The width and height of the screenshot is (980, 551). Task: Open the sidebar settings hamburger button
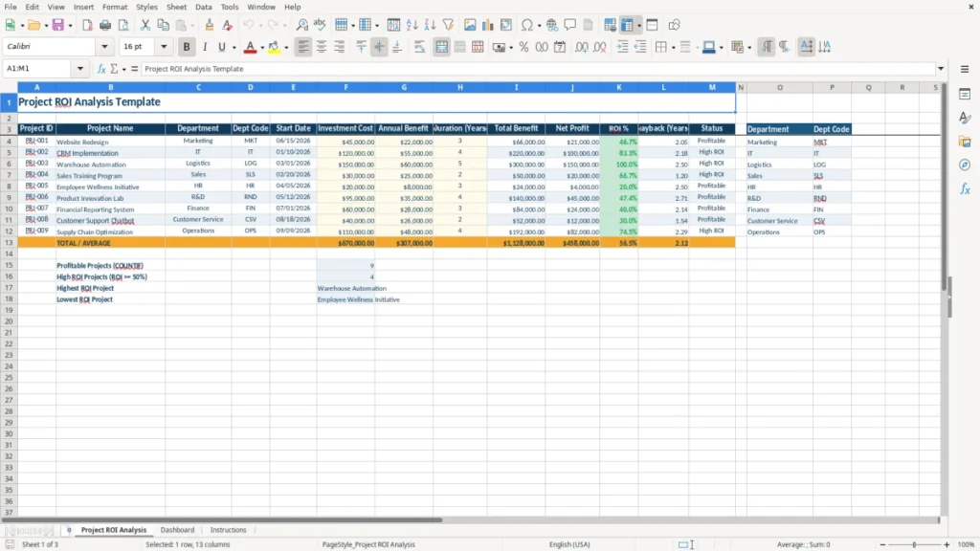pos(965,69)
